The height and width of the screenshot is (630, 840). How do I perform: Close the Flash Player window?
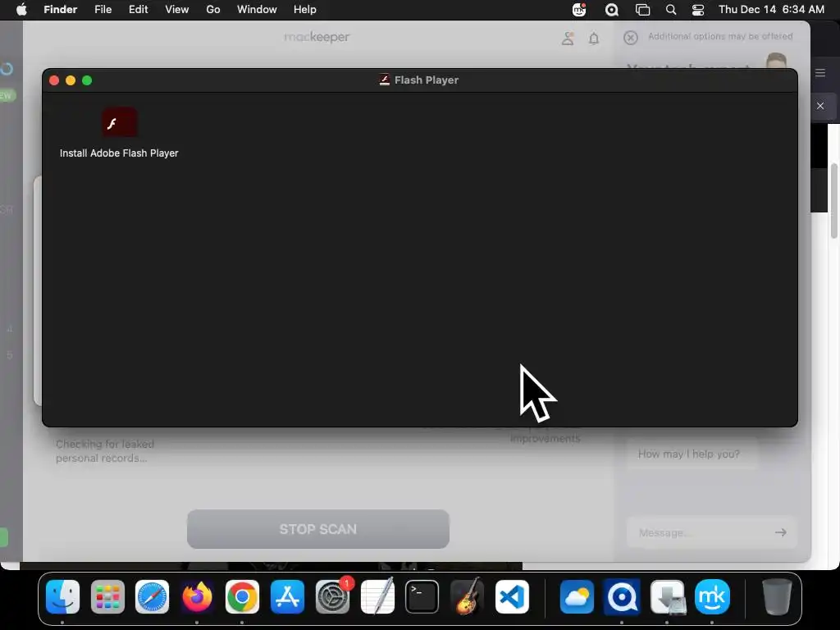[54, 80]
